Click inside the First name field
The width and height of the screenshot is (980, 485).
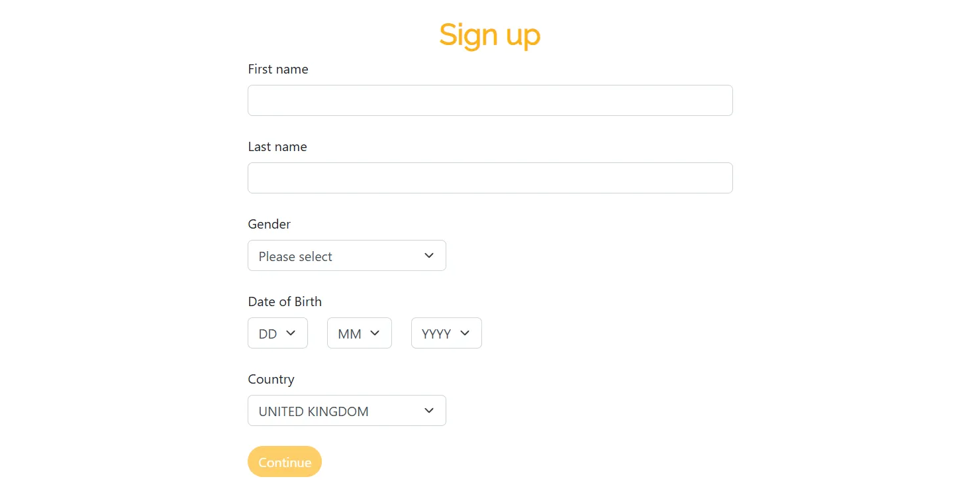490,100
